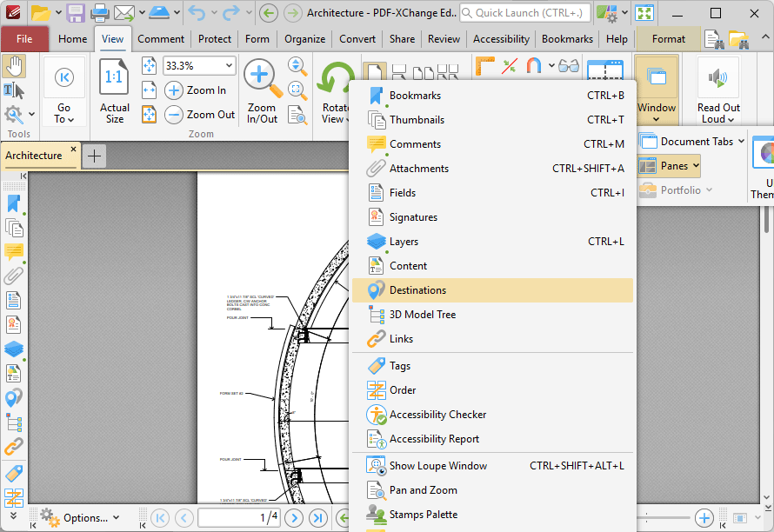Select Pan and Zoom menu item
774x532 pixels.
(492, 490)
